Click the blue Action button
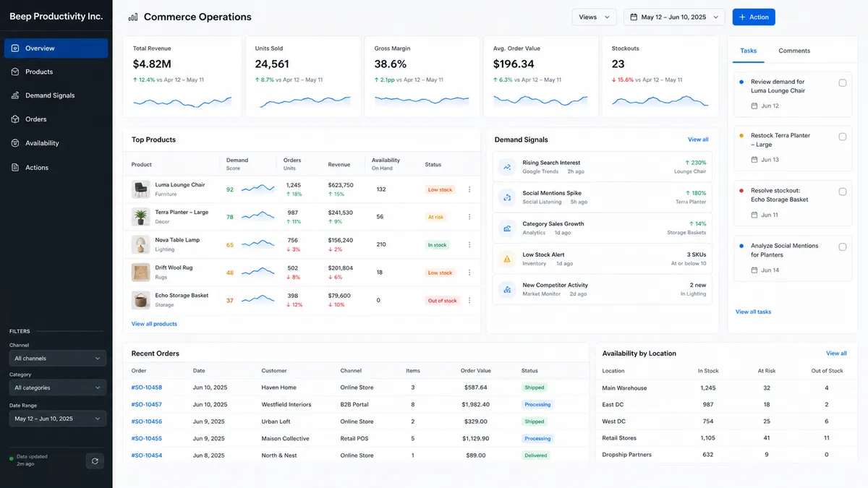 click(754, 17)
